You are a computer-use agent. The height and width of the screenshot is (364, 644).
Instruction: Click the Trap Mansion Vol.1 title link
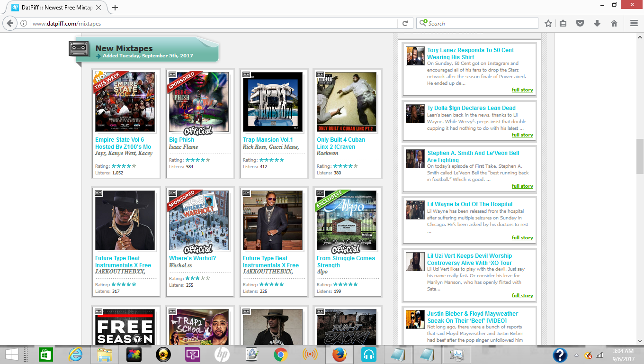click(268, 140)
